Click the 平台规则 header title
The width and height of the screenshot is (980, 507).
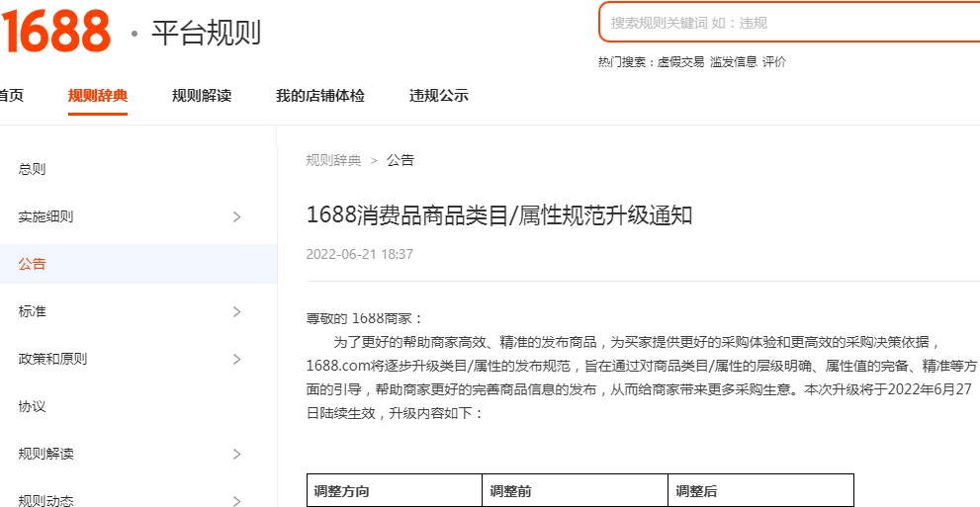click(x=206, y=33)
